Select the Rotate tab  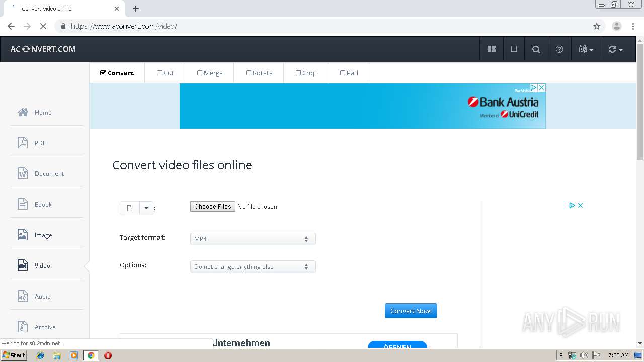[x=259, y=73]
